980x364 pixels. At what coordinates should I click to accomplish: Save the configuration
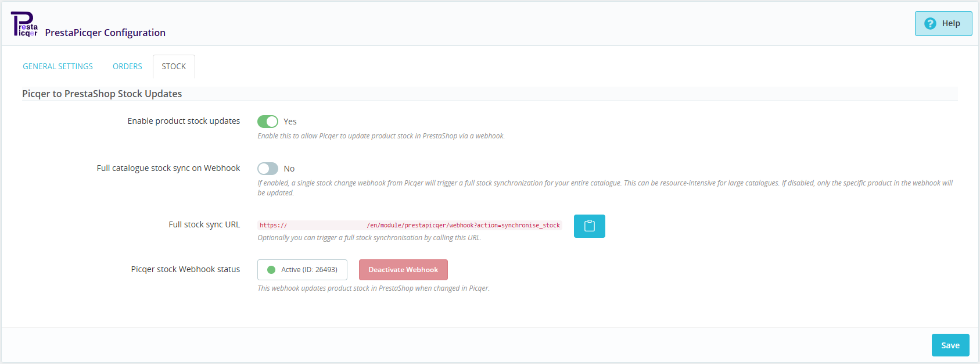950,345
